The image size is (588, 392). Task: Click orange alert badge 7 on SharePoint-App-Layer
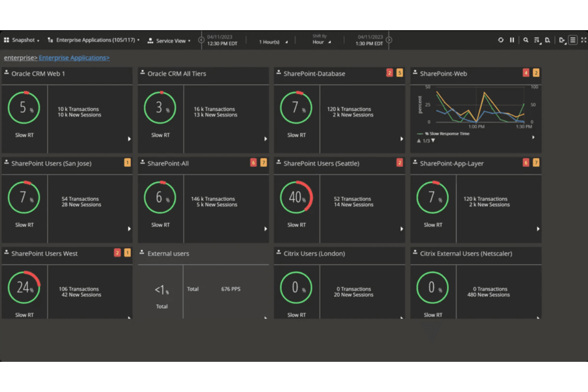[536, 162]
